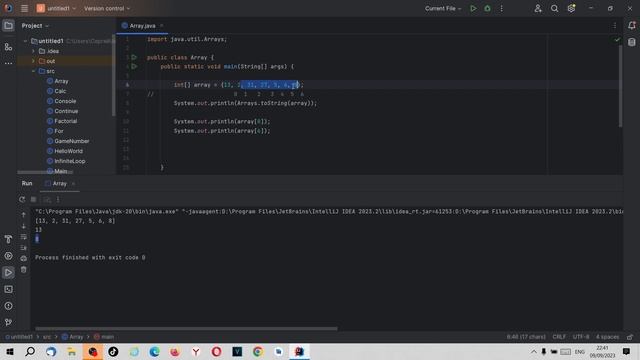Toggle soft-wrap in run console
The height and width of the screenshot is (360, 640).
(24, 237)
